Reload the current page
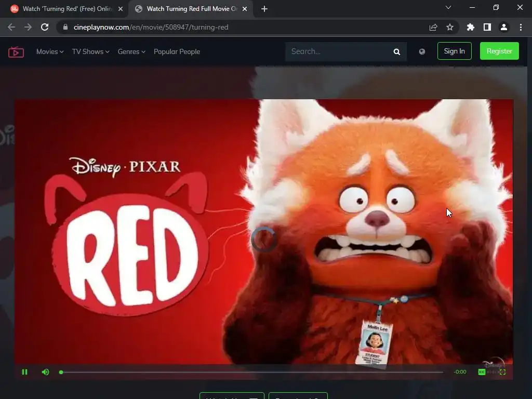The width and height of the screenshot is (532, 399). [x=45, y=27]
